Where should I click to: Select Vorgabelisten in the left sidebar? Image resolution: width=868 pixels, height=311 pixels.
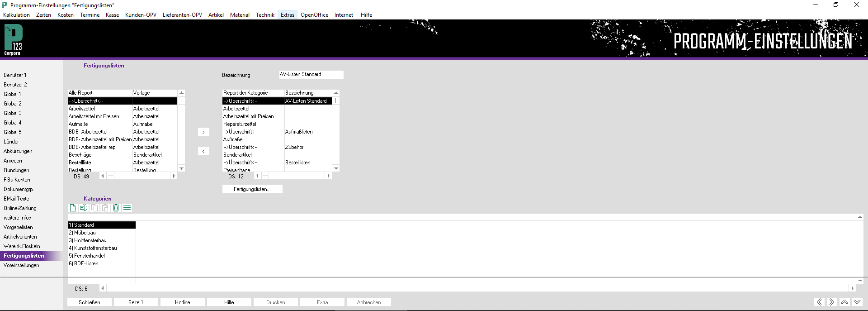click(x=19, y=227)
